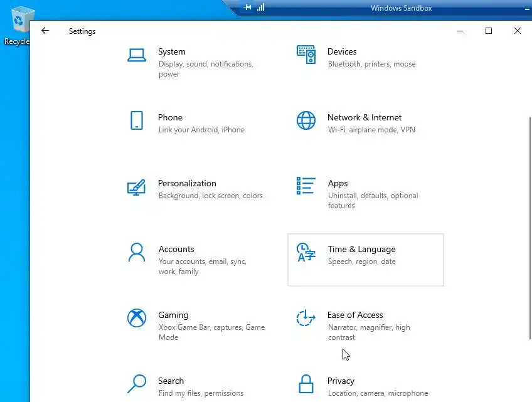
Task: Click the Settings window vertical scrollbar
Action: (x=530, y=228)
